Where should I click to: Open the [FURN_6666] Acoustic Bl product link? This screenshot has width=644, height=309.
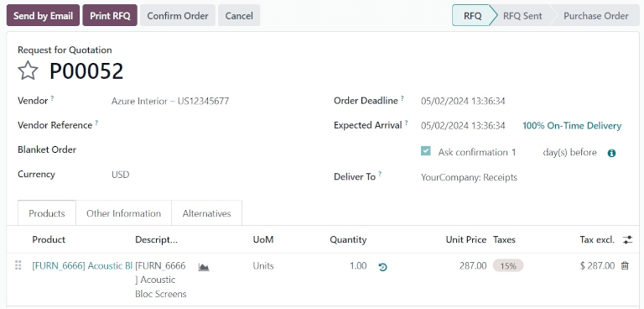(x=82, y=266)
